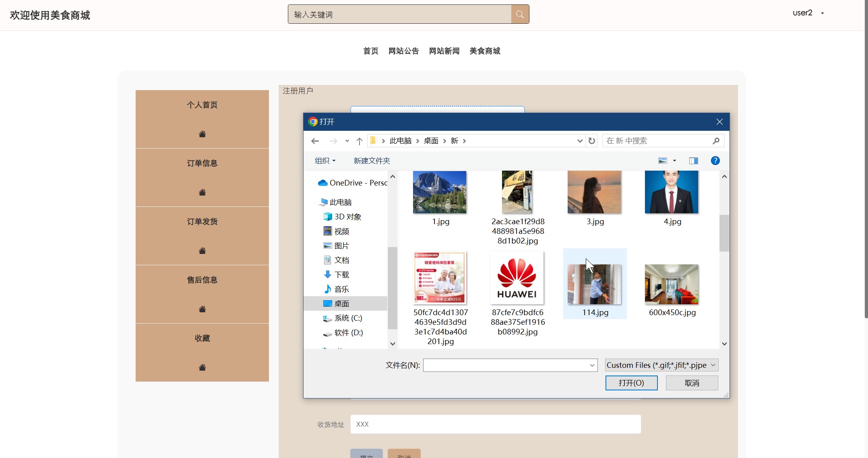Click the forward arrow in file dialog
The image size is (868, 458).
[333, 141]
